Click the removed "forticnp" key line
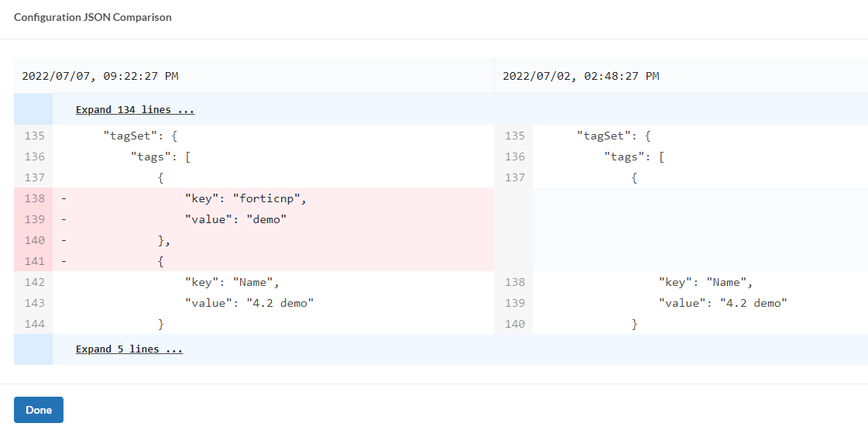 (245, 199)
